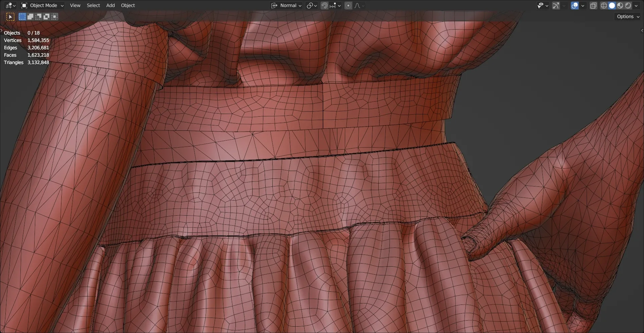This screenshot has width=644, height=333.
Task: Open the overlays settings dropdown arrow
Action: [583, 5]
